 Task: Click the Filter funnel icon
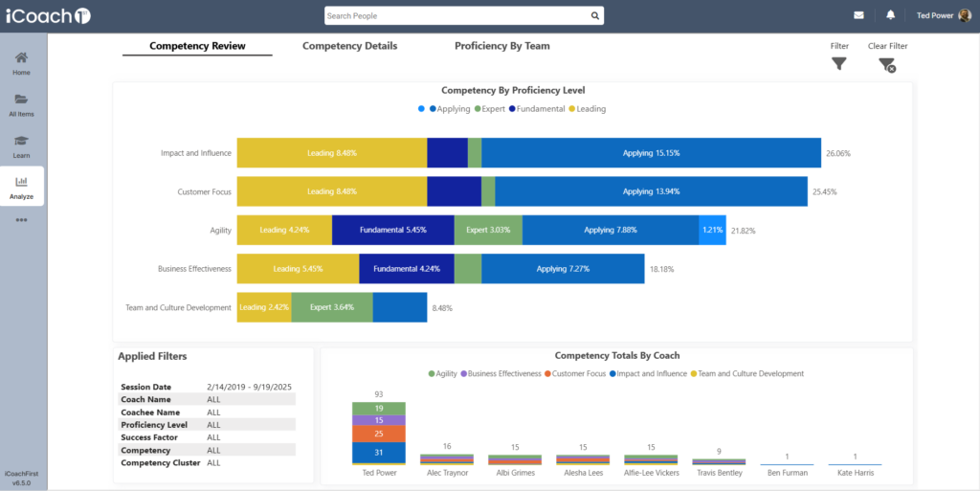pyautogui.click(x=839, y=64)
